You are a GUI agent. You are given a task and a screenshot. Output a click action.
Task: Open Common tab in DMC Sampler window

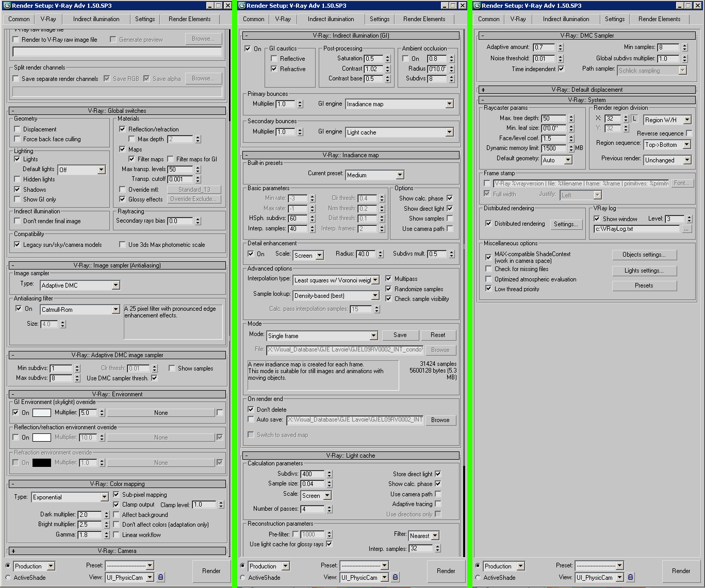(x=489, y=19)
